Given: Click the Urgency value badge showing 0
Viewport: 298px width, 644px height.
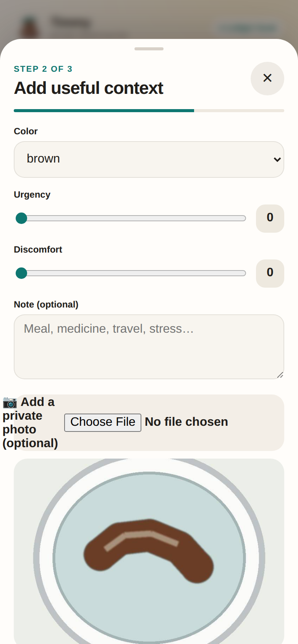Looking at the screenshot, I should click(x=270, y=218).
